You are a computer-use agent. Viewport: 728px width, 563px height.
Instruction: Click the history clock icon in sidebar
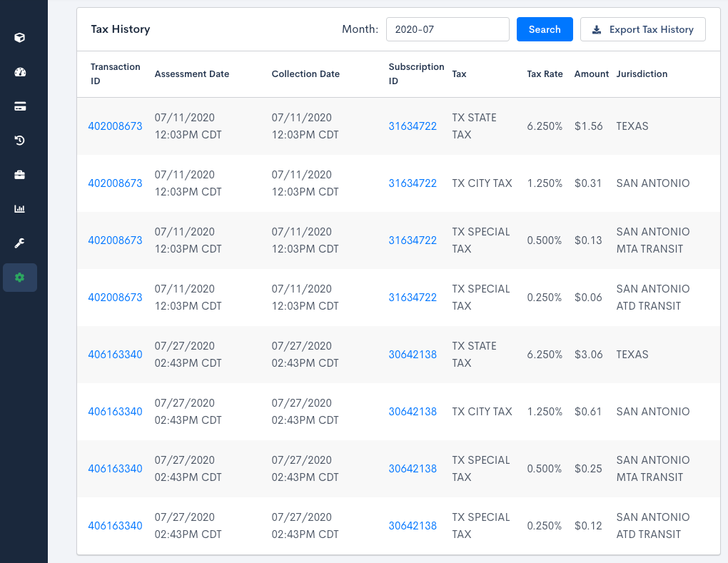tap(20, 141)
